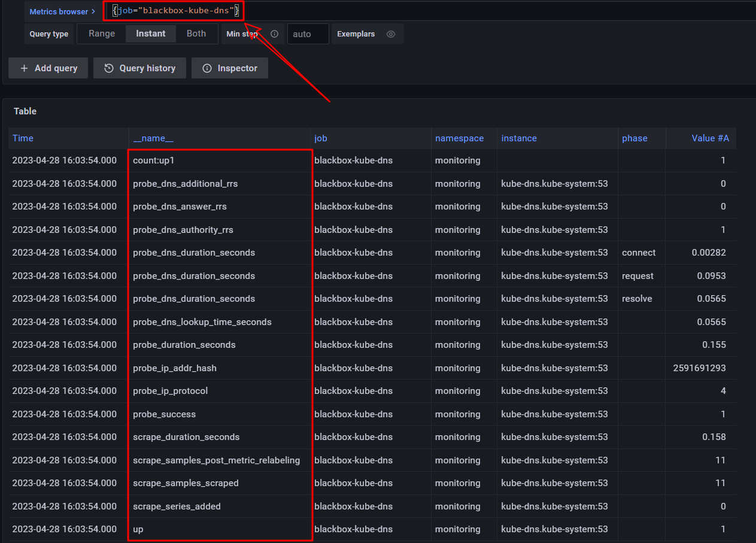Toggle the Exemplars eye icon
Image resolution: width=756 pixels, height=543 pixels.
391,34
